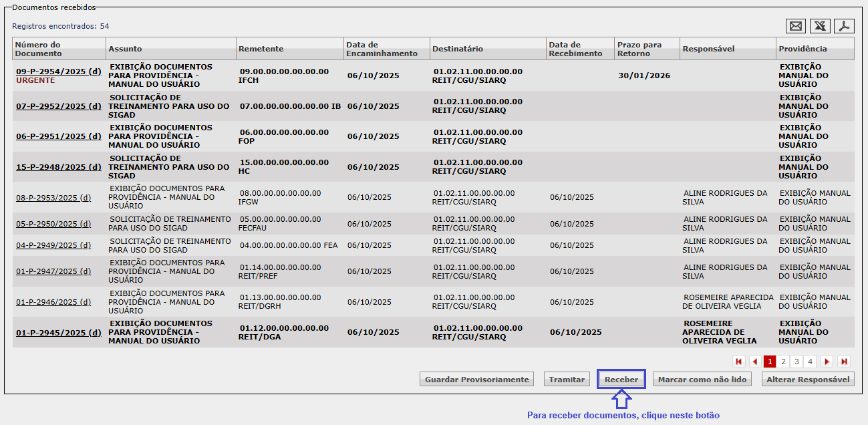Sort by Data de Encaminhamento column header
Screen dimensions: 868x425
click(x=382, y=49)
